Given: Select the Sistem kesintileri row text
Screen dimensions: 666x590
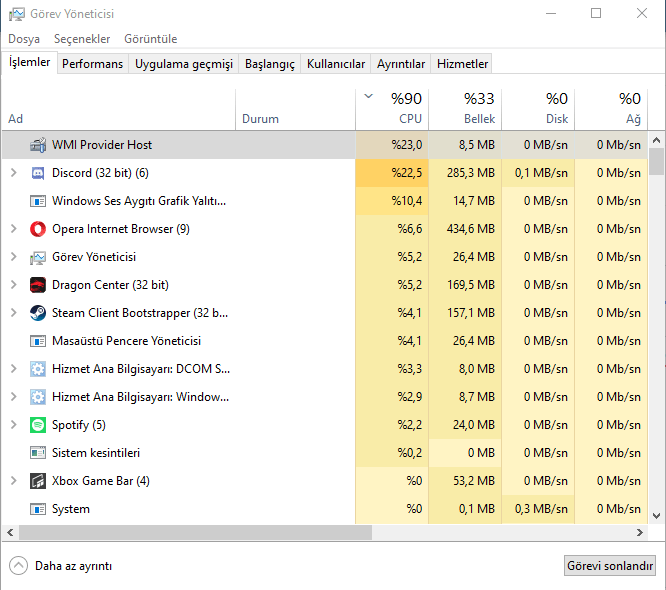Looking at the screenshot, I should coord(96,453).
